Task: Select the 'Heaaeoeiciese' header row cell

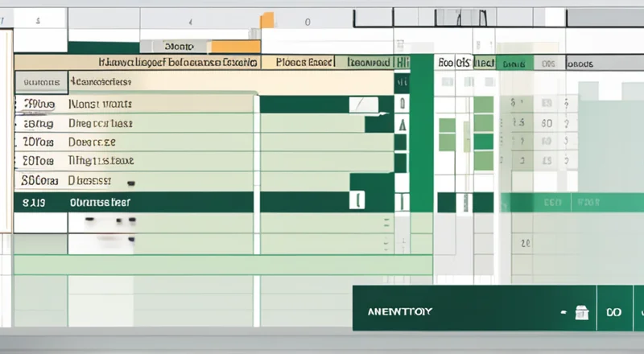Action: pyautogui.click(x=101, y=82)
